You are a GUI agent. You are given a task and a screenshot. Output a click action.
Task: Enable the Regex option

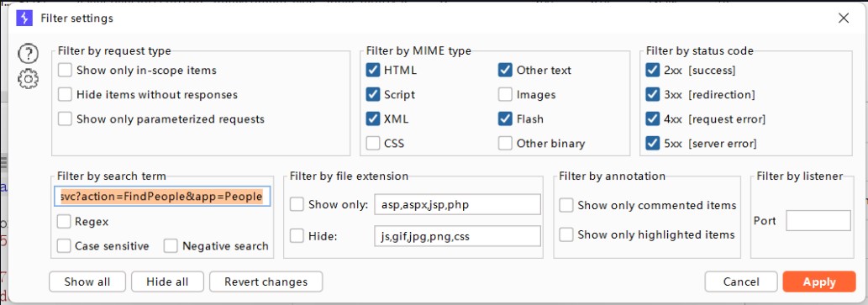click(x=64, y=222)
